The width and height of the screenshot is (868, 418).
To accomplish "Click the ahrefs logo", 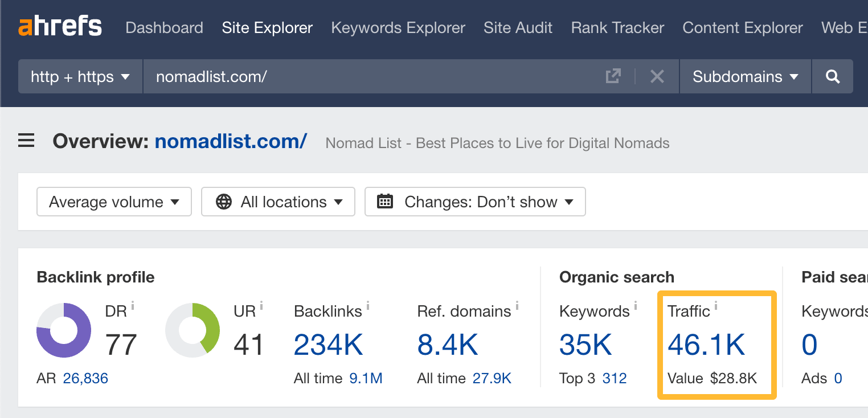I will pyautogui.click(x=59, y=26).
